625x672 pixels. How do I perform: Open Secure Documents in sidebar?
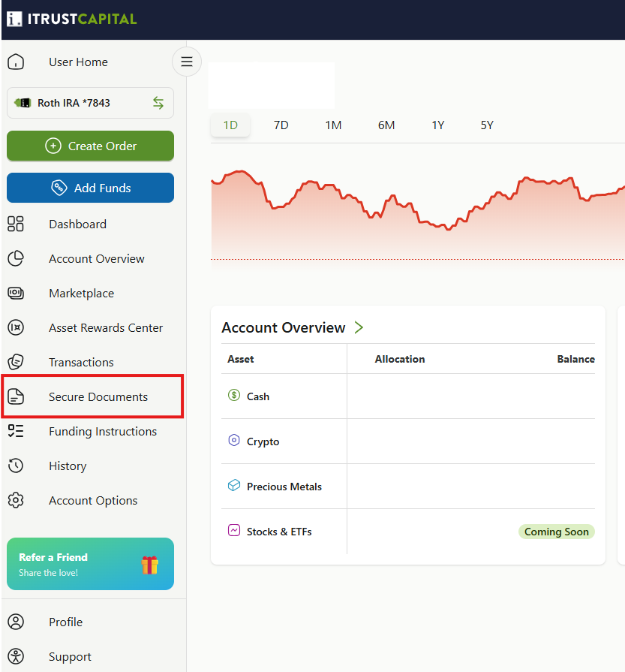pos(98,397)
